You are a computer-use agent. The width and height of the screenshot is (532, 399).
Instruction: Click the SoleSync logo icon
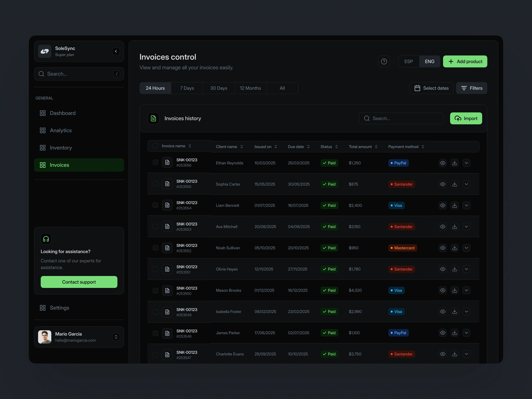(45, 51)
